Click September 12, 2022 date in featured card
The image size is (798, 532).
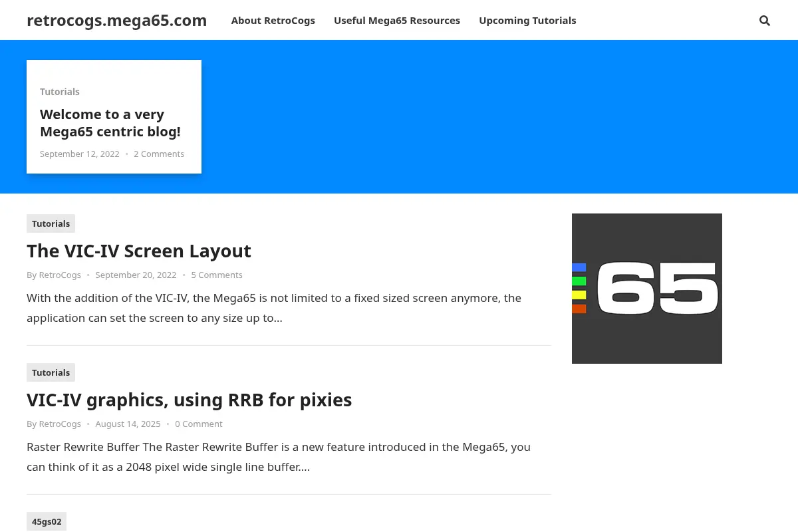(x=80, y=154)
